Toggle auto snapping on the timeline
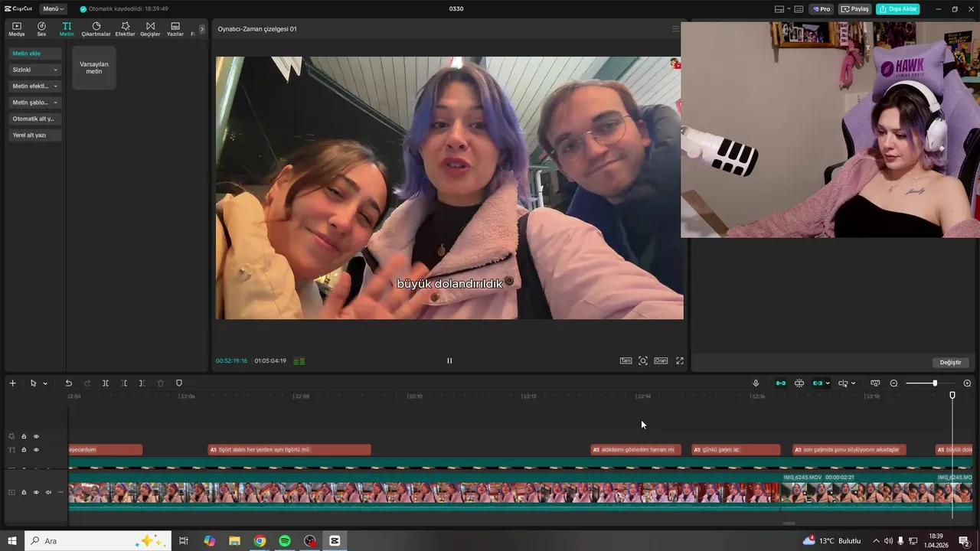980x551 pixels. point(799,383)
